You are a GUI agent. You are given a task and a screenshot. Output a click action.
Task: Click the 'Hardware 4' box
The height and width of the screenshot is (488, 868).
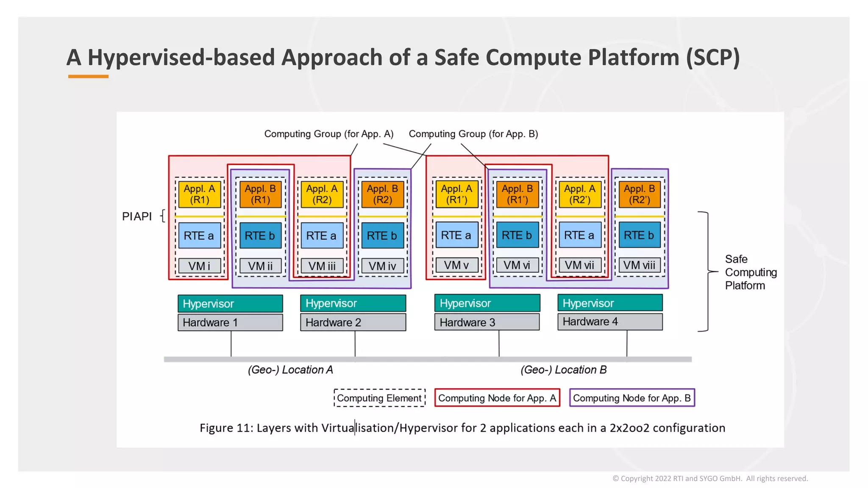tap(610, 322)
